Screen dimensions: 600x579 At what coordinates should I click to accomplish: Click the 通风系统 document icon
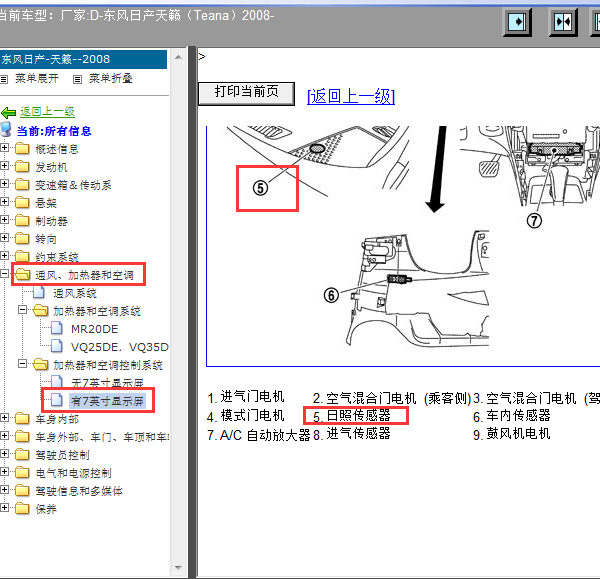click(39, 292)
